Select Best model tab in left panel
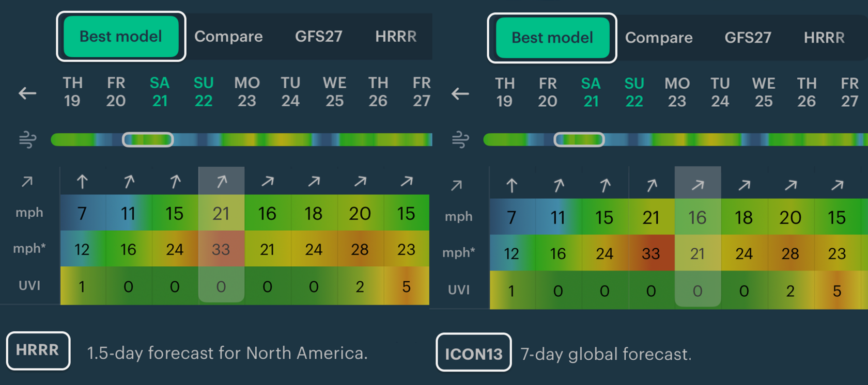This screenshot has height=385, width=868. pos(121,36)
